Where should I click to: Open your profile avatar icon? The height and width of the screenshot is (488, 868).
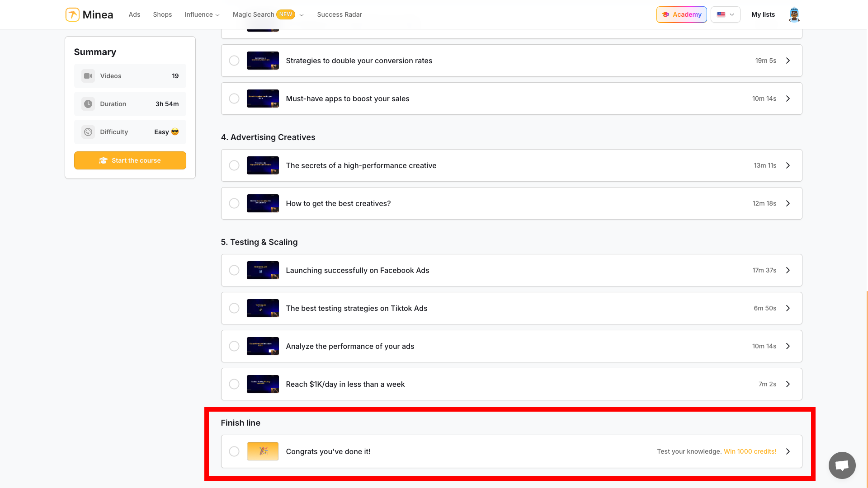[794, 14]
